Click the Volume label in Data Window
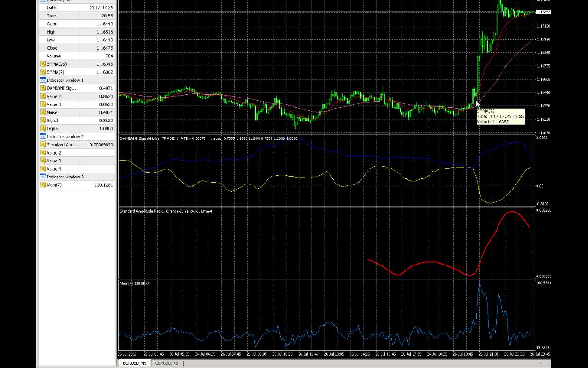Image resolution: width=588 pixels, height=368 pixels. click(53, 56)
